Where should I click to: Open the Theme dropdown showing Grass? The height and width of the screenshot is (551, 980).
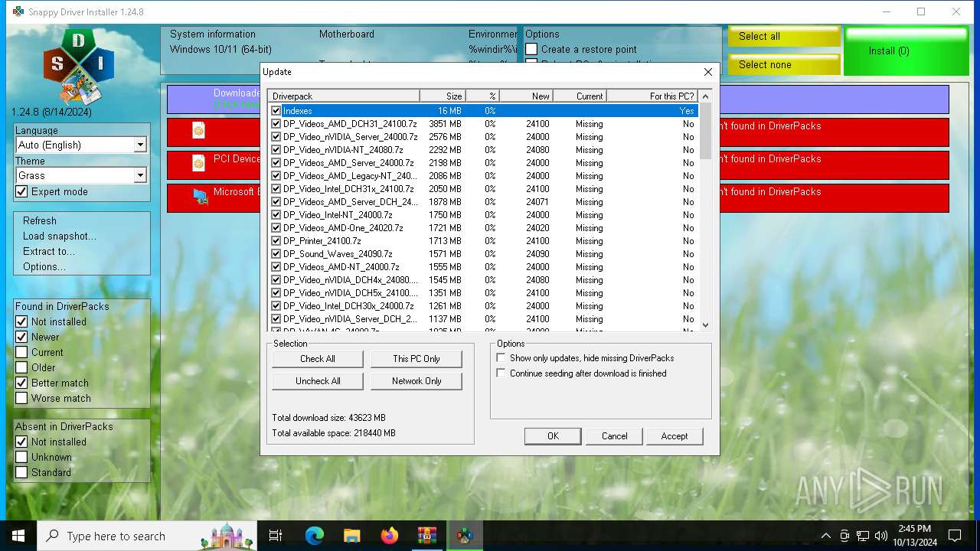[x=140, y=175]
